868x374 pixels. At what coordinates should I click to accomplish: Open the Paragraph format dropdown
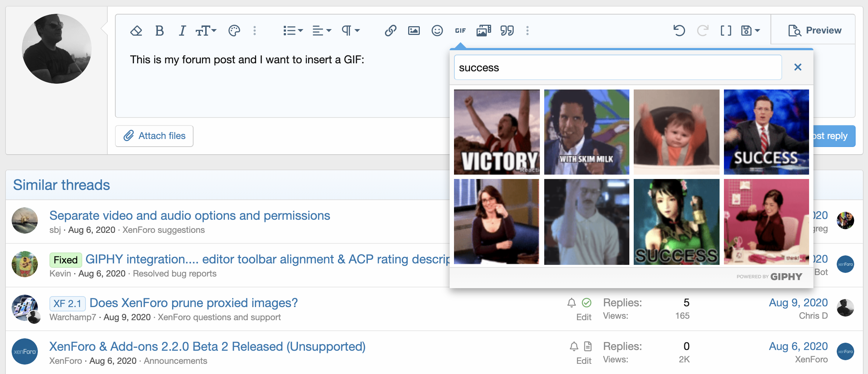pos(351,31)
